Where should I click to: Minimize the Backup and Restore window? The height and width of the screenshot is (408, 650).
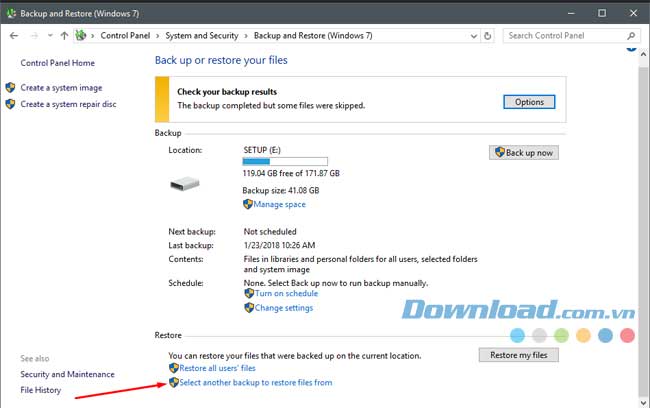click(571, 13)
